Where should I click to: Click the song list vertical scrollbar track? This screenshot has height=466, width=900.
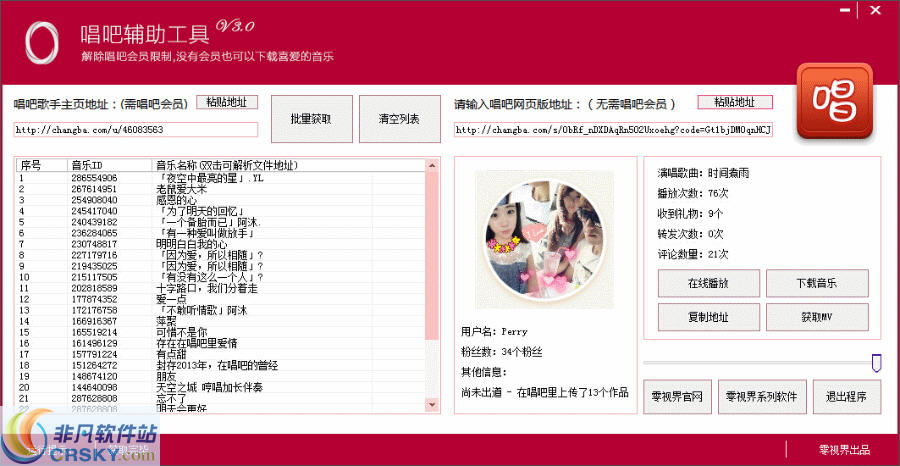[x=432, y=367]
